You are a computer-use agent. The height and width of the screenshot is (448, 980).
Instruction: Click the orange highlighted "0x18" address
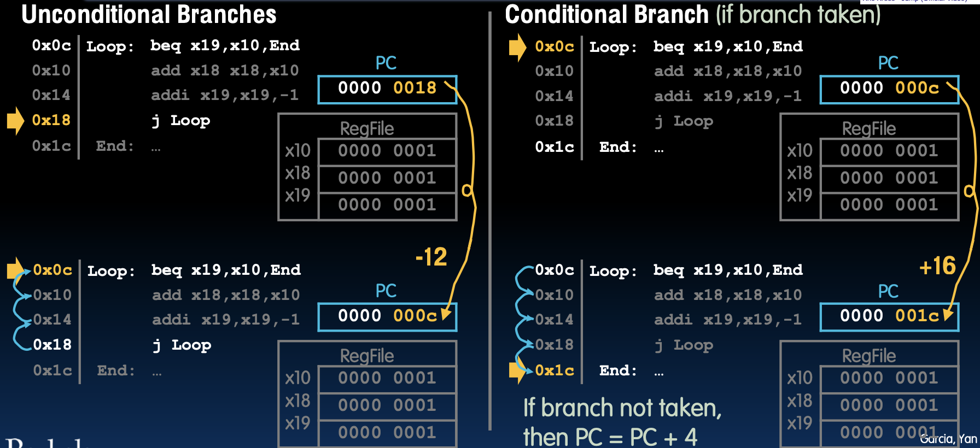(51, 120)
